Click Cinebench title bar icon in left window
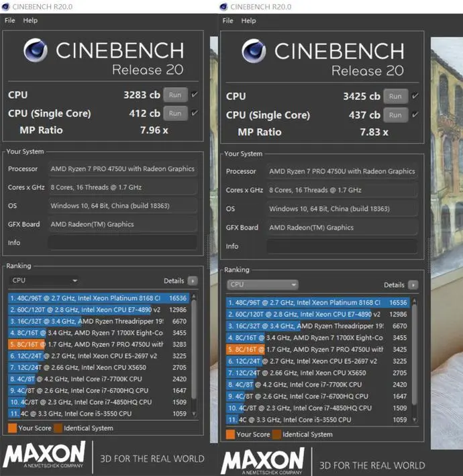This screenshot has width=463, height=476. pos(6,6)
